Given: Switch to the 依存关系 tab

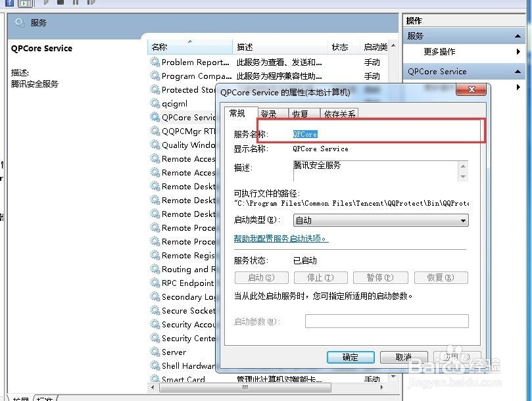Looking at the screenshot, I should (x=339, y=114).
